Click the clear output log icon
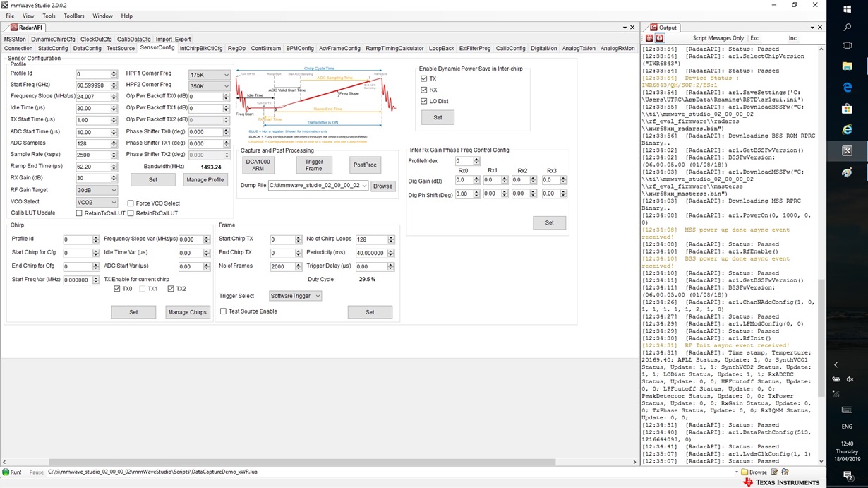The image size is (868, 488). [650, 38]
